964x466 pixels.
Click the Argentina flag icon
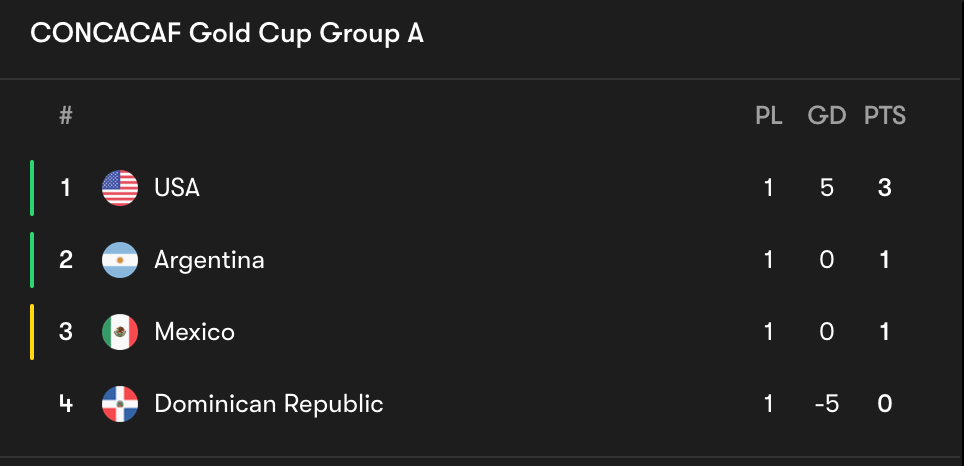(x=120, y=260)
